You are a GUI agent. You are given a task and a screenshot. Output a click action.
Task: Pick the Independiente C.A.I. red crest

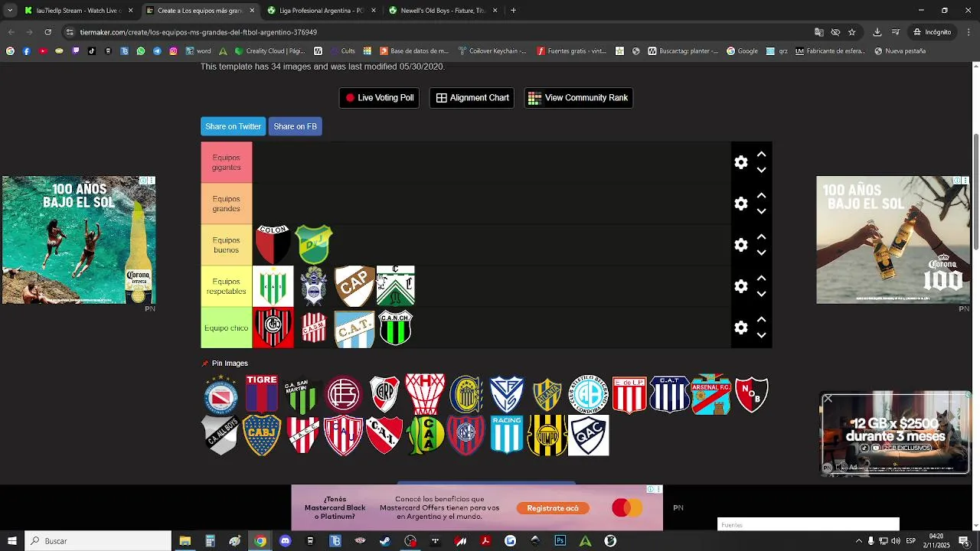tap(384, 435)
